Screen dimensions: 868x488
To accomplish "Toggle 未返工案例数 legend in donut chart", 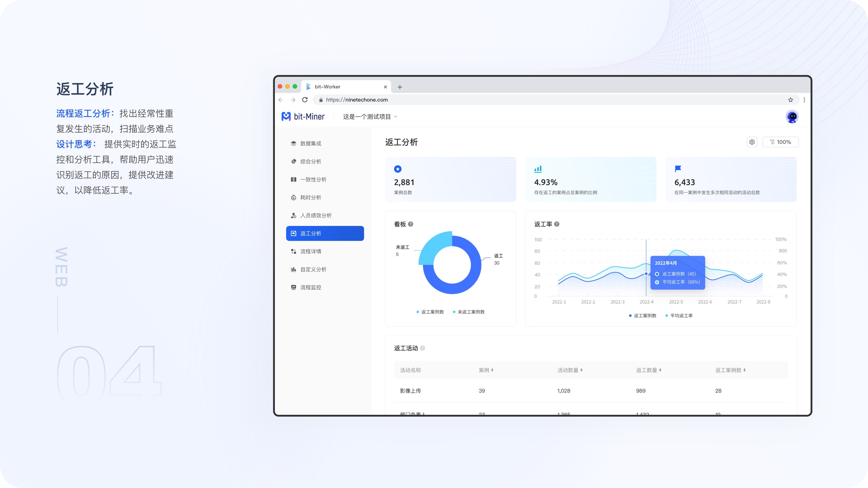I will [x=469, y=312].
